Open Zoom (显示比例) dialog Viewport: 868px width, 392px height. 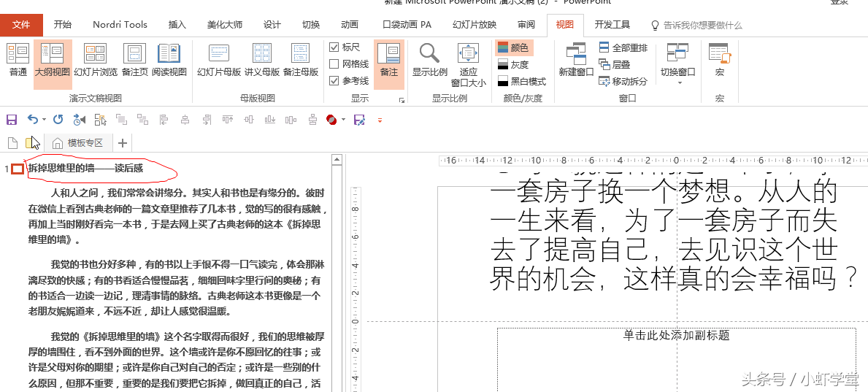[x=429, y=61]
